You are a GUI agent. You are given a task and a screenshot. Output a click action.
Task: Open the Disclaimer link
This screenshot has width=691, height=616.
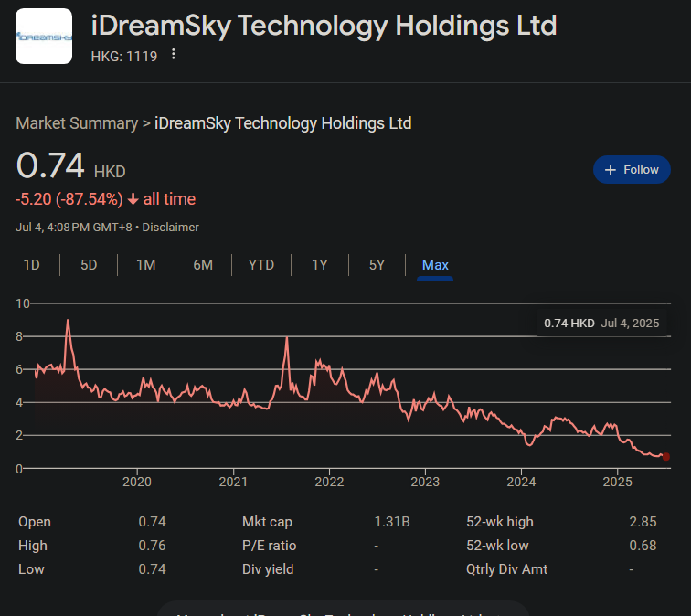[x=171, y=228]
